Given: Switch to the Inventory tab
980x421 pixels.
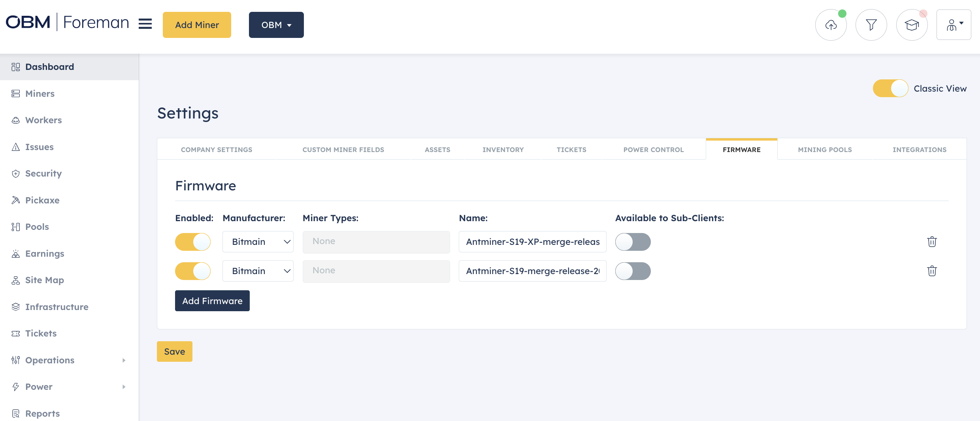Looking at the screenshot, I should point(503,150).
